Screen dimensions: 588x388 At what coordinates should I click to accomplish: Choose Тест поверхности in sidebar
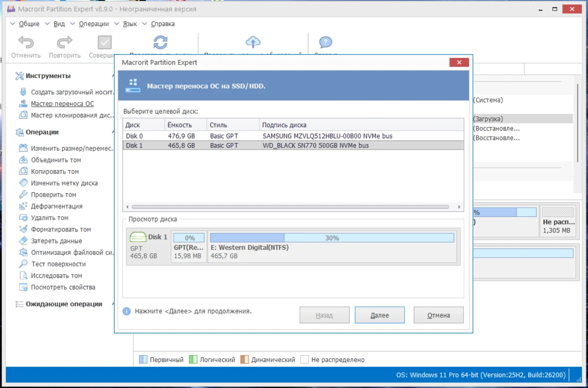(58, 264)
